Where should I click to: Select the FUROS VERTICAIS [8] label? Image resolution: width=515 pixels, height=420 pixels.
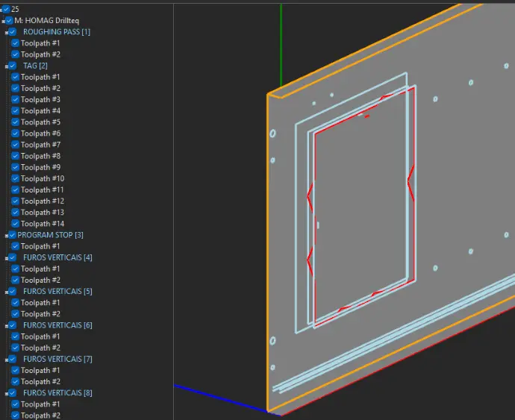coord(57,393)
